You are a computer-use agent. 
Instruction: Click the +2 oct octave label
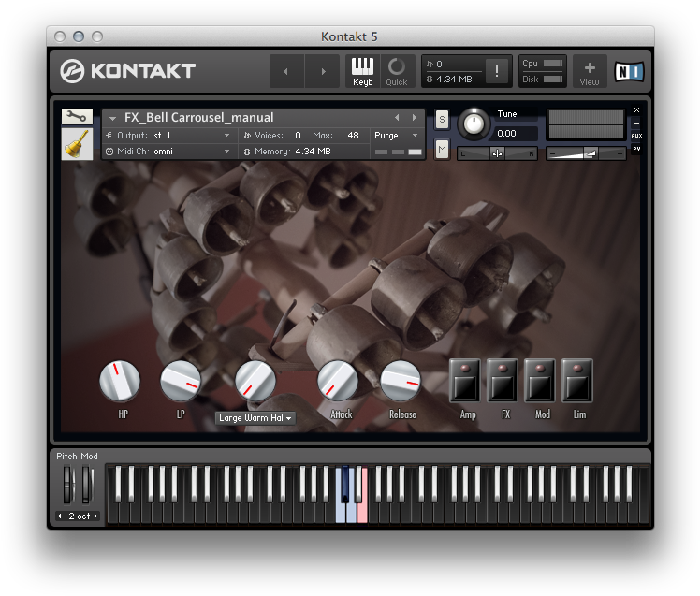[x=77, y=516]
